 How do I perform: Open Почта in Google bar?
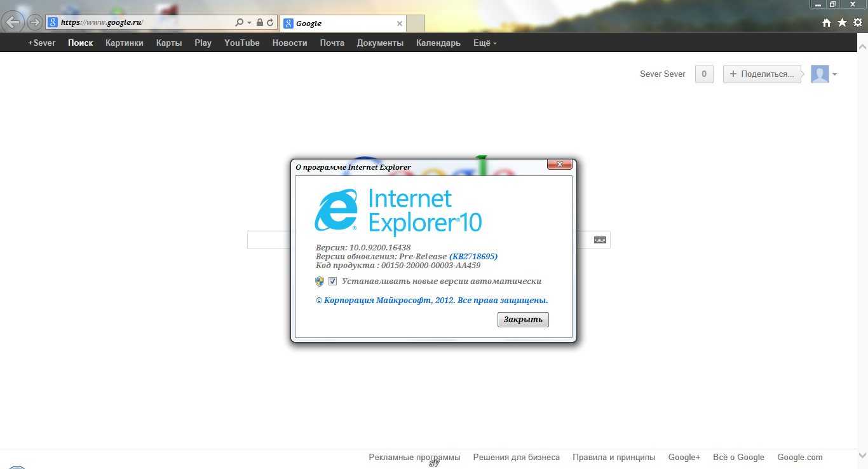pyautogui.click(x=332, y=43)
